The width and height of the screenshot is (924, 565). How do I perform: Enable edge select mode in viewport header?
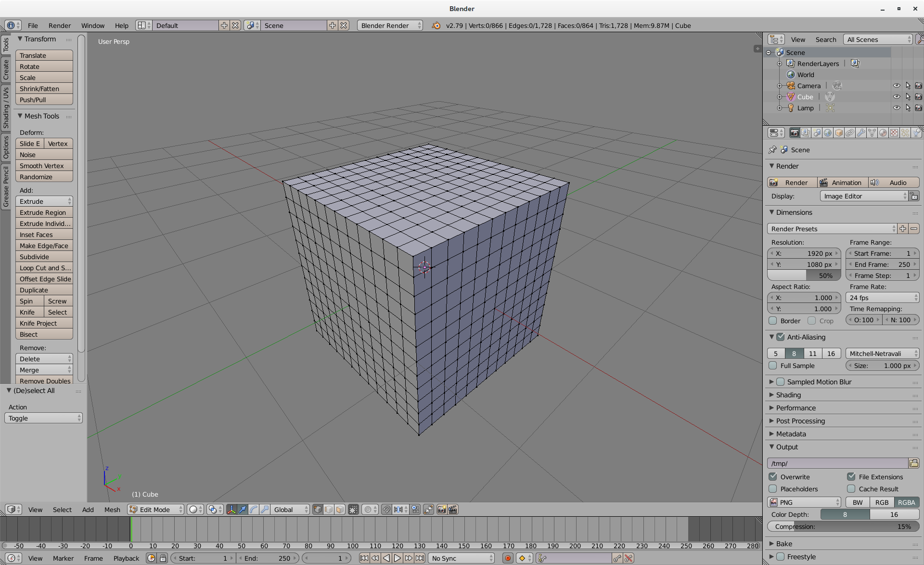point(329,510)
